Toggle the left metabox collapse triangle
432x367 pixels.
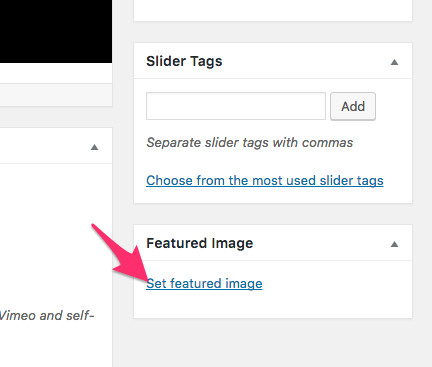coord(95,147)
